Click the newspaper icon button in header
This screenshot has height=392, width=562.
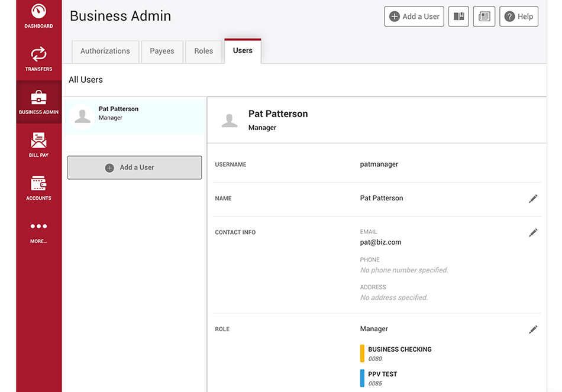(485, 17)
